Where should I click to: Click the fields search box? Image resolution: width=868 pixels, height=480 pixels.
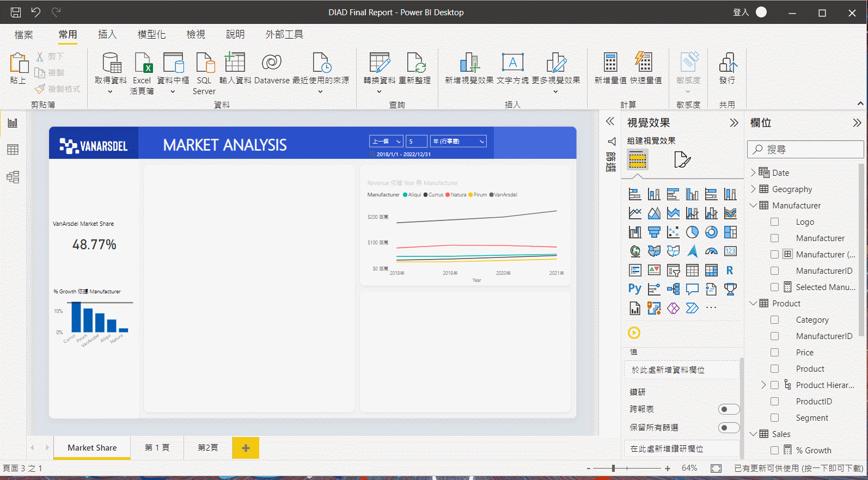pos(805,149)
